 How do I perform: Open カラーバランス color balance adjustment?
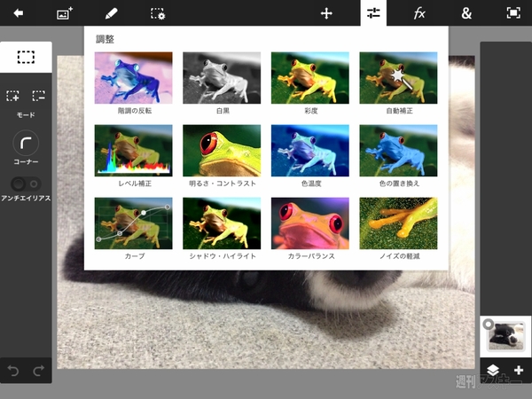(x=310, y=229)
